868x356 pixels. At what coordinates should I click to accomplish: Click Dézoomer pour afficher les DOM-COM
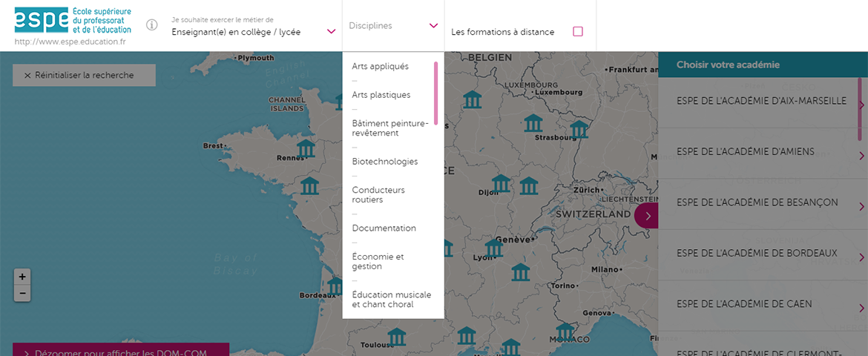[x=121, y=350]
